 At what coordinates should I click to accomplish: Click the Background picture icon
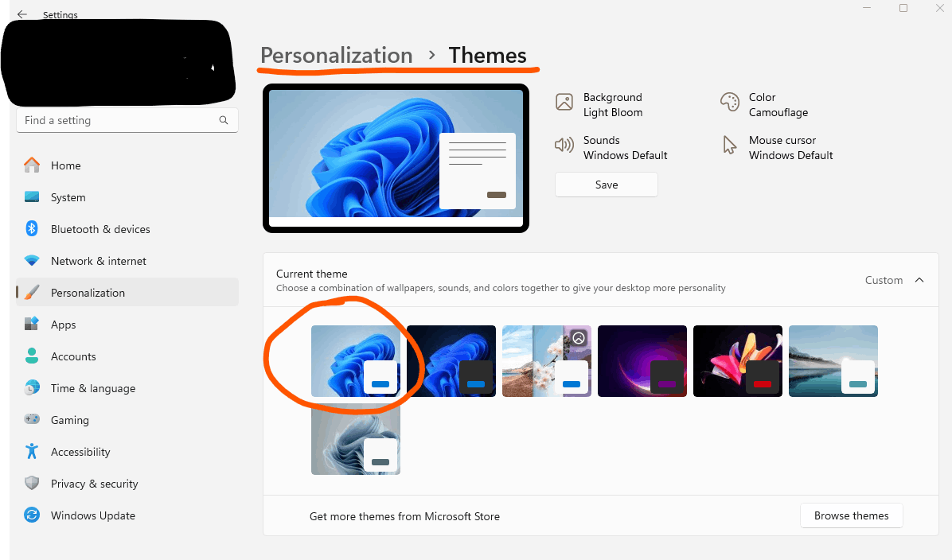tap(564, 102)
